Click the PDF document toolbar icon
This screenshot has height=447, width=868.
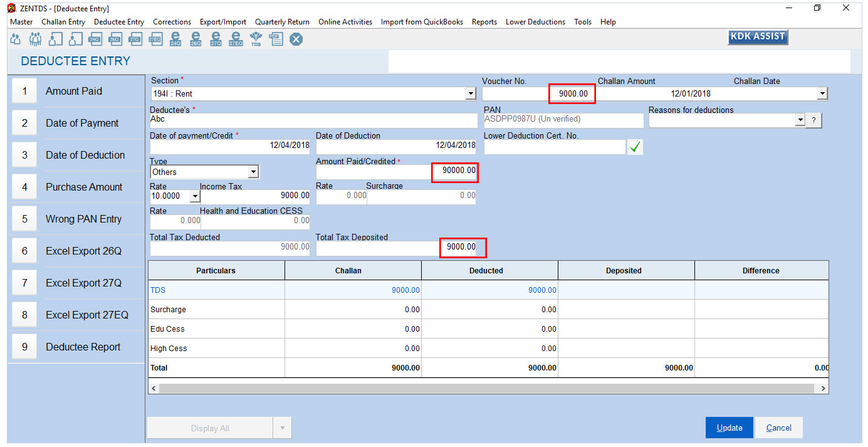(276, 39)
